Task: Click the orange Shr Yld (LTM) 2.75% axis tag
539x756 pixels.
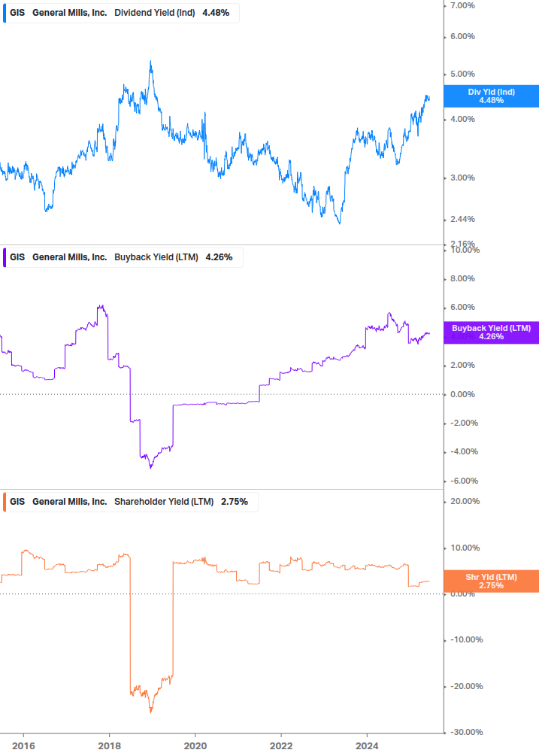Action: [492, 581]
